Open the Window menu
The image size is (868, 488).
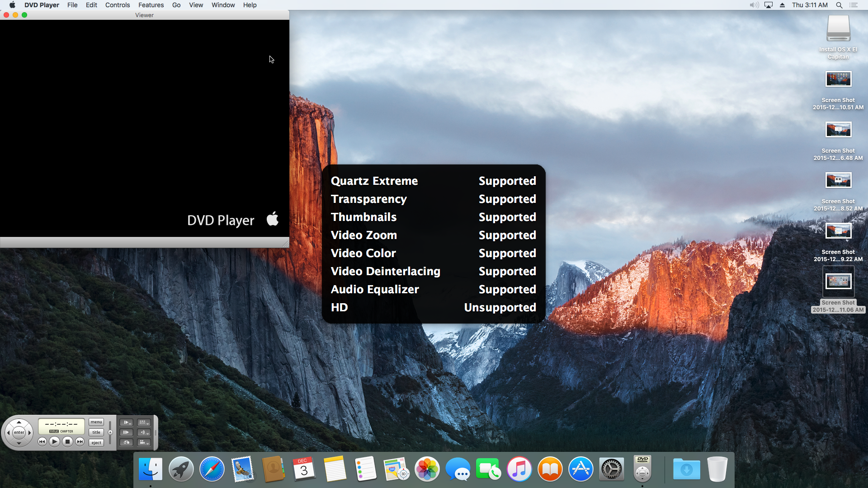pos(223,5)
